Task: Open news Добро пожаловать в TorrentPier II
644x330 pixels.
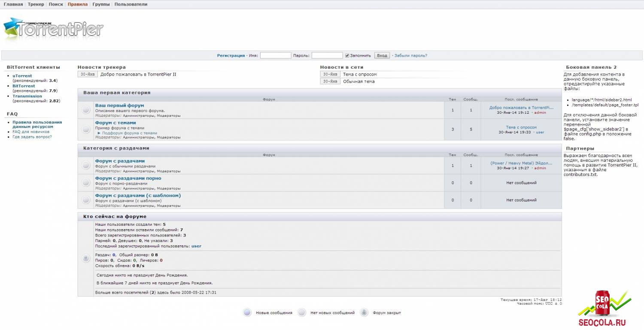Action: click(x=138, y=74)
